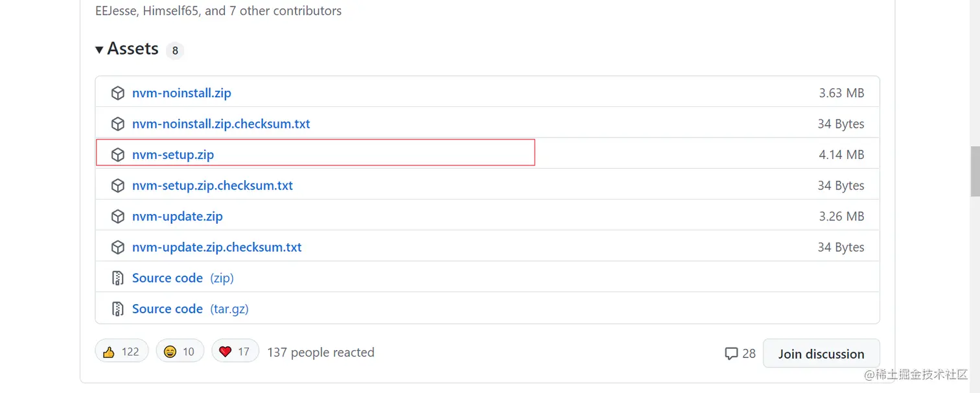Image resolution: width=980 pixels, height=393 pixels.
Task: Download nvm-update.zip file
Action: 178,217
